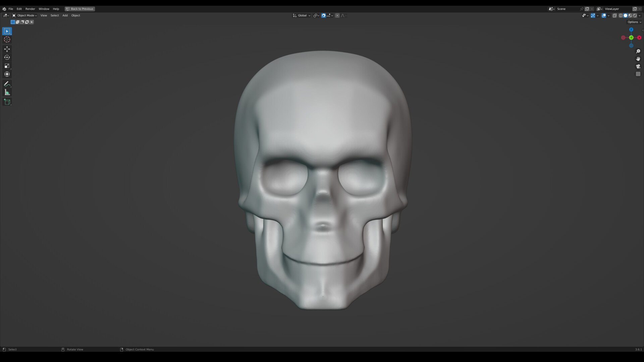
Task: Enable X-Ray toggle in the header
Action: point(615,15)
